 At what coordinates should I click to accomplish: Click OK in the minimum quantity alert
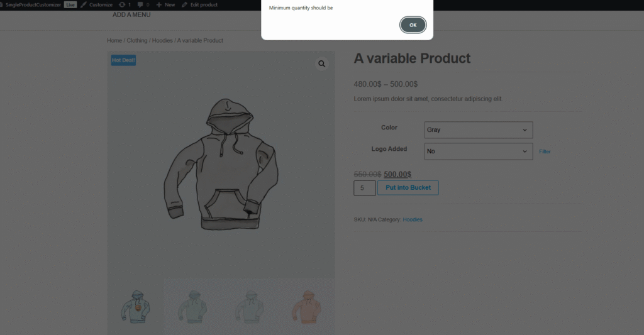pos(413,25)
